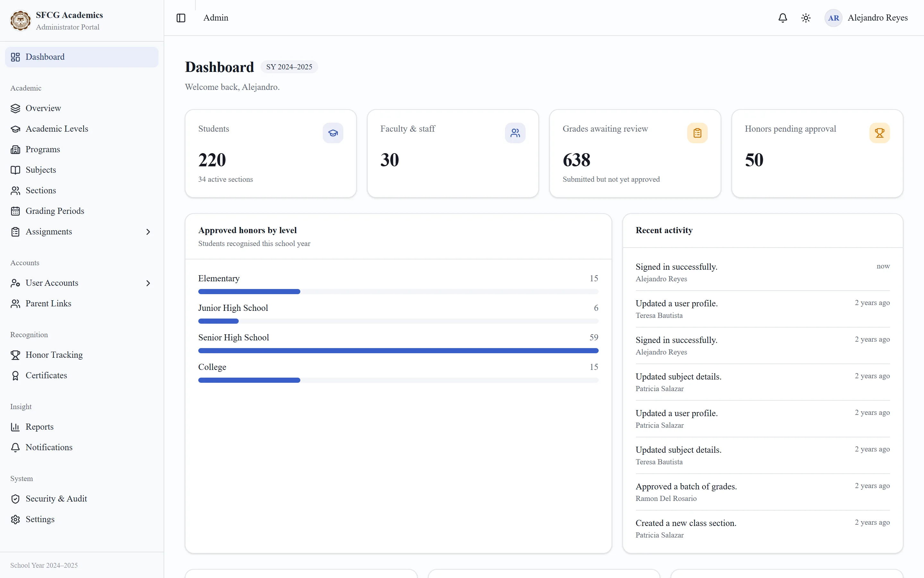
Task: Click 'Submitted but not yet approved' text
Action: [x=611, y=179]
